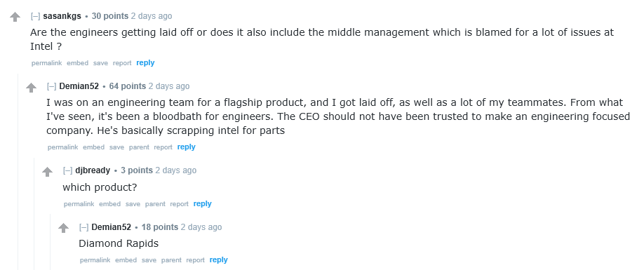The image size is (644, 270).
Task: Upvote Demian52's "Diamond Rapids" comment
Action: (x=63, y=228)
